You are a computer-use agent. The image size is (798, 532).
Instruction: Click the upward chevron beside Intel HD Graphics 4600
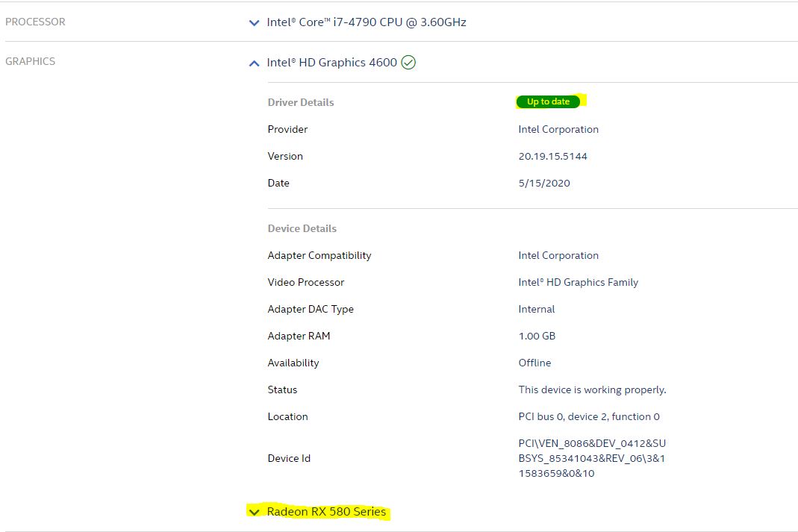pos(254,63)
